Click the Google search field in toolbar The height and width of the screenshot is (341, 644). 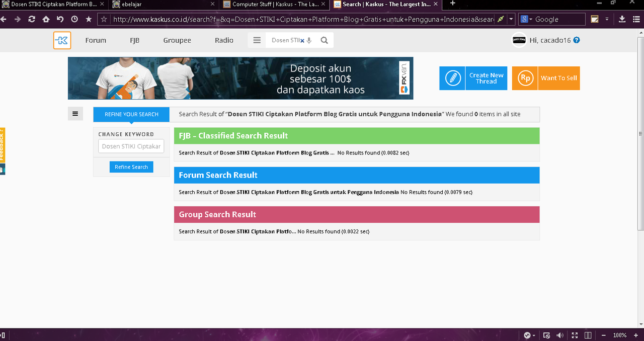(x=558, y=19)
